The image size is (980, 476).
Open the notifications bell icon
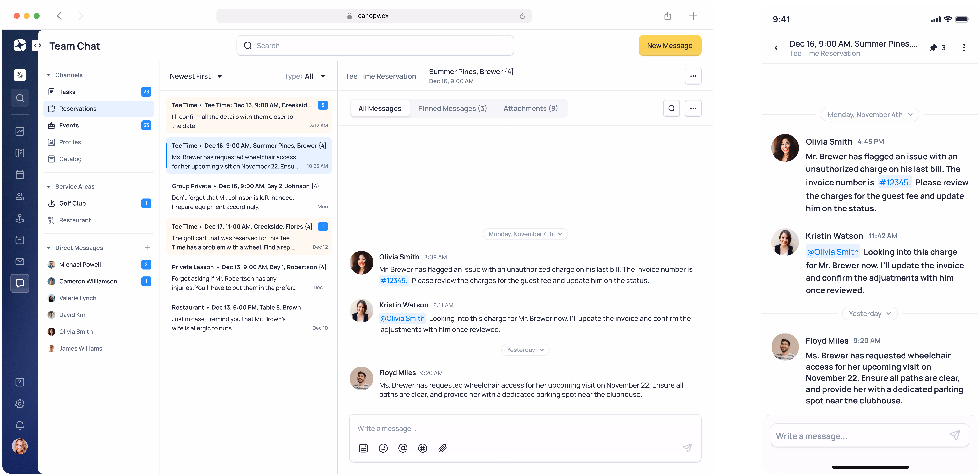tap(20, 425)
